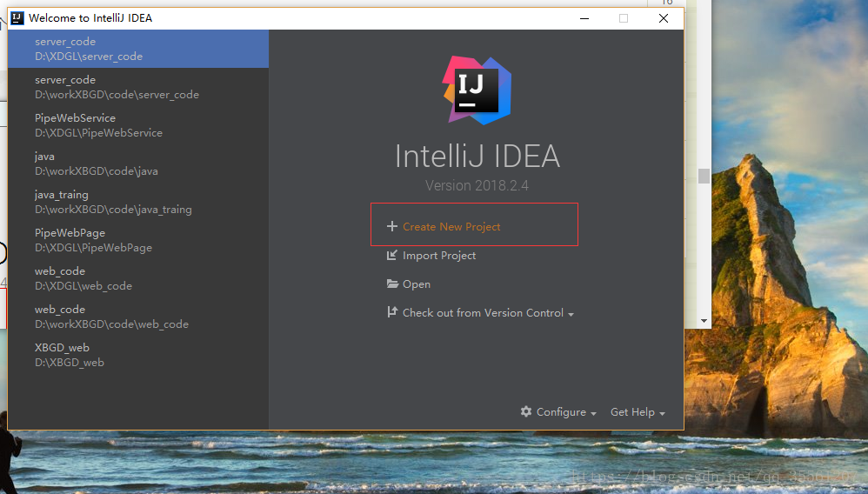This screenshot has width=868, height=494.
Task: Open server_code in D:\workXBGD\code
Action: (x=138, y=87)
